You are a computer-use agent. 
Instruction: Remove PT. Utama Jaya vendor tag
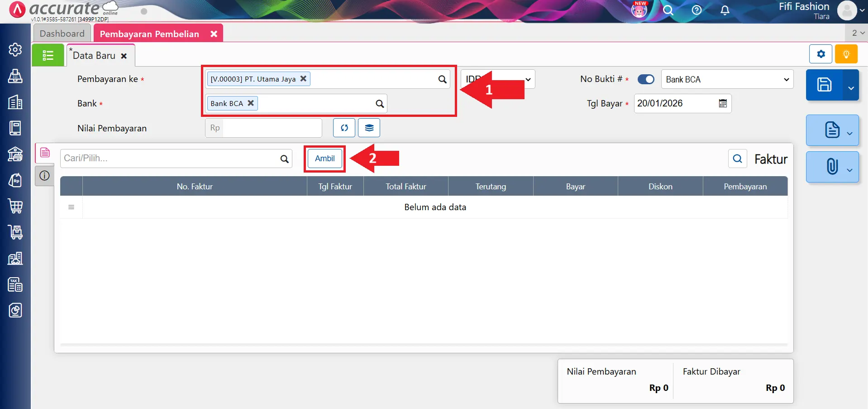[x=303, y=78]
